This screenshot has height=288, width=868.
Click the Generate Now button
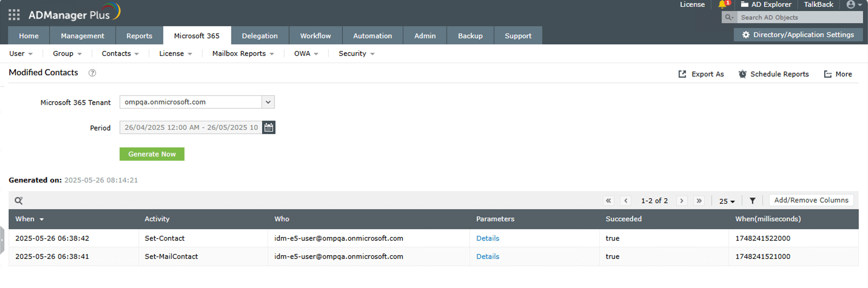152,154
